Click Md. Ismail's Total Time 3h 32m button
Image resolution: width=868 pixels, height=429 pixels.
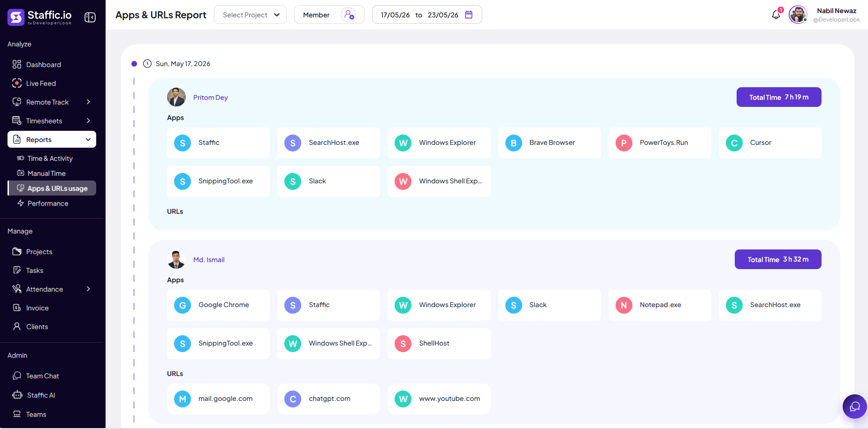[x=777, y=259]
